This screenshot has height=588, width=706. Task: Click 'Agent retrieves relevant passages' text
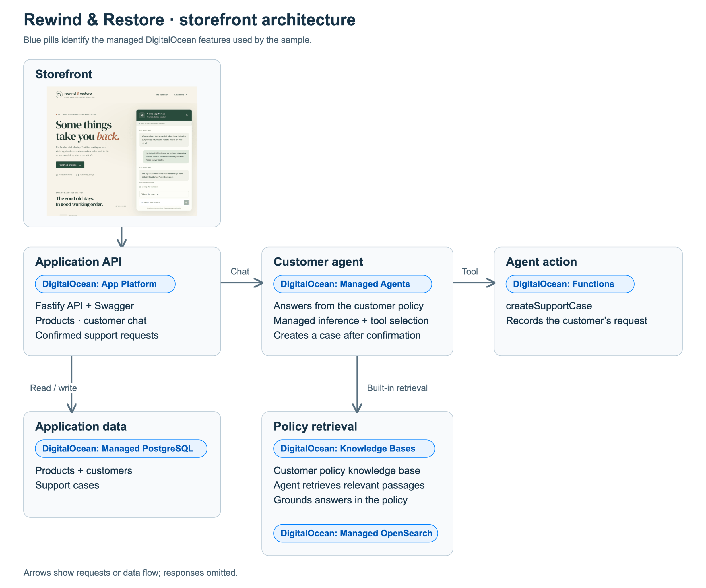pos(349,485)
